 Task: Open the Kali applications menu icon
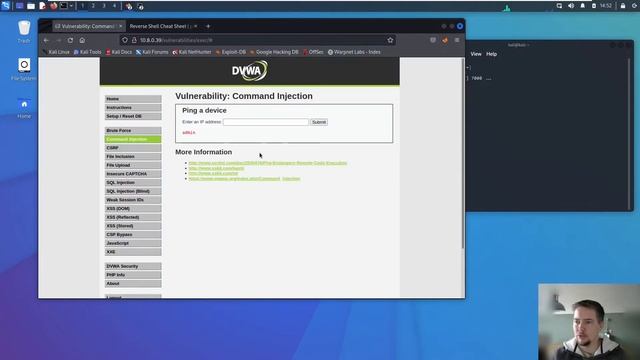pyautogui.click(x=5, y=6)
